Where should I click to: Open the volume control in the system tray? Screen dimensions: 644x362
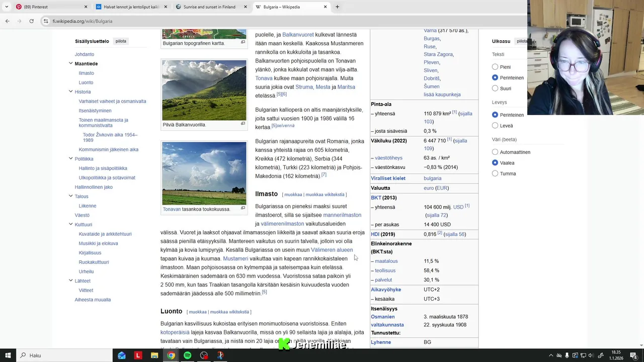click(592, 355)
